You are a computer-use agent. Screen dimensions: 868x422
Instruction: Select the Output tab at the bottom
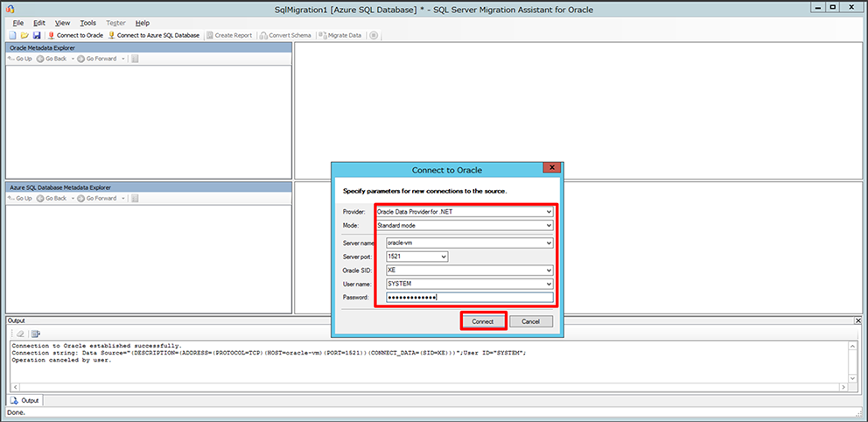pyautogui.click(x=24, y=400)
